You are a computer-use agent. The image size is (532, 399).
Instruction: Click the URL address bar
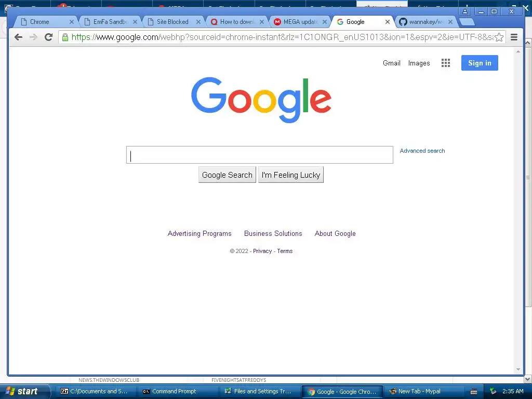coord(282,37)
